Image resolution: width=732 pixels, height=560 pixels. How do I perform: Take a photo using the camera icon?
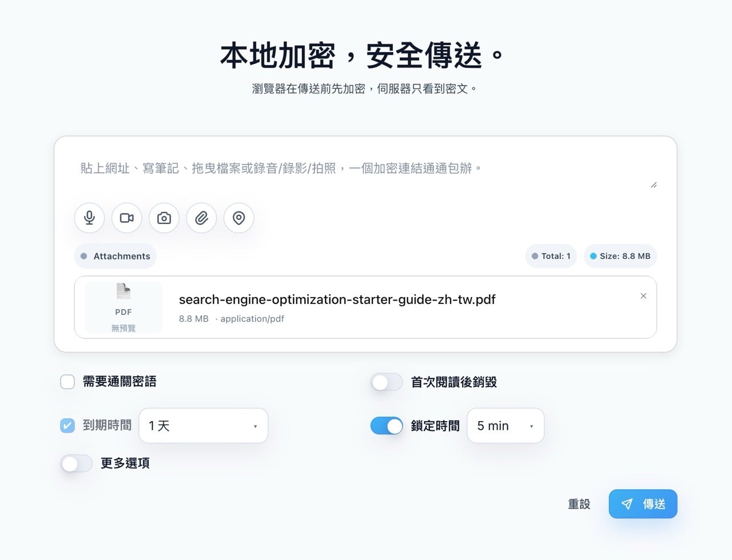point(164,218)
